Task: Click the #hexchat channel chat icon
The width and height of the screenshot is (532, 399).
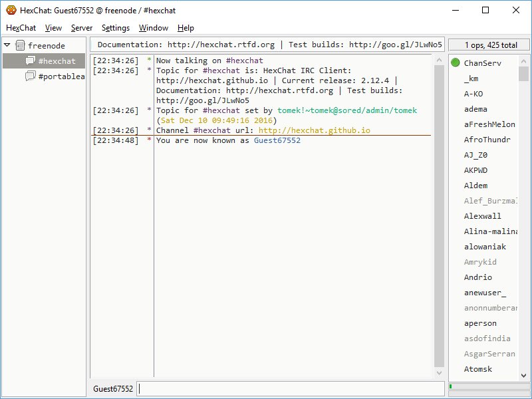Action: (x=30, y=61)
